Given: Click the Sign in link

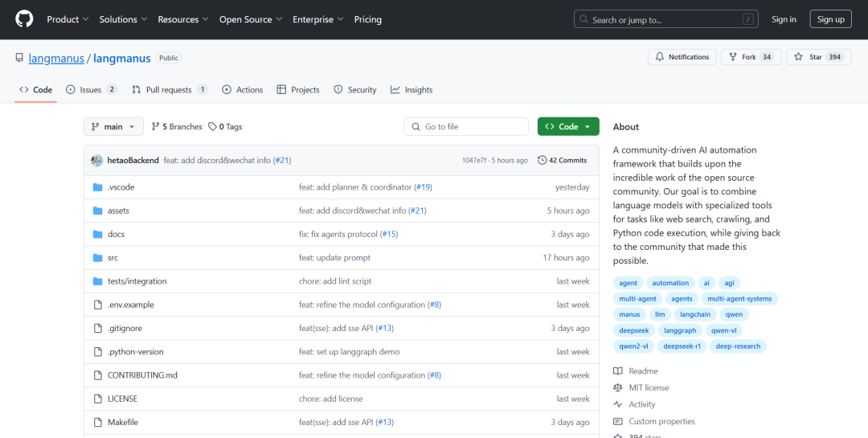Looking at the screenshot, I should 784,19.
